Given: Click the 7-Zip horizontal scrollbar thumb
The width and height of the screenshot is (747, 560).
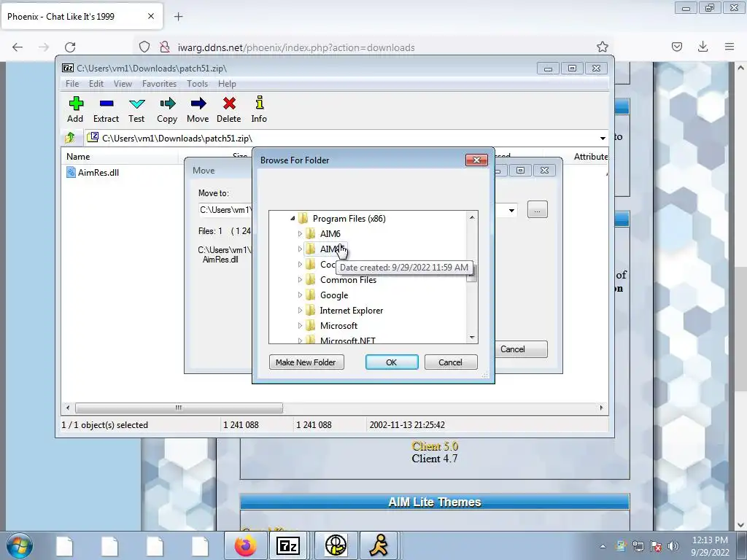Looking at the screenshot, I should click(179, 408).
